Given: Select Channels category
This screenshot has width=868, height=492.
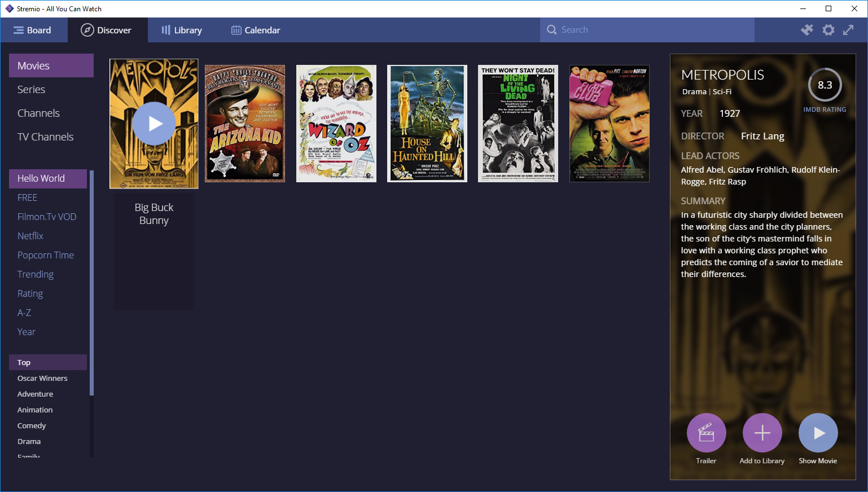Looking at the screenshot, I should (51, 113).
